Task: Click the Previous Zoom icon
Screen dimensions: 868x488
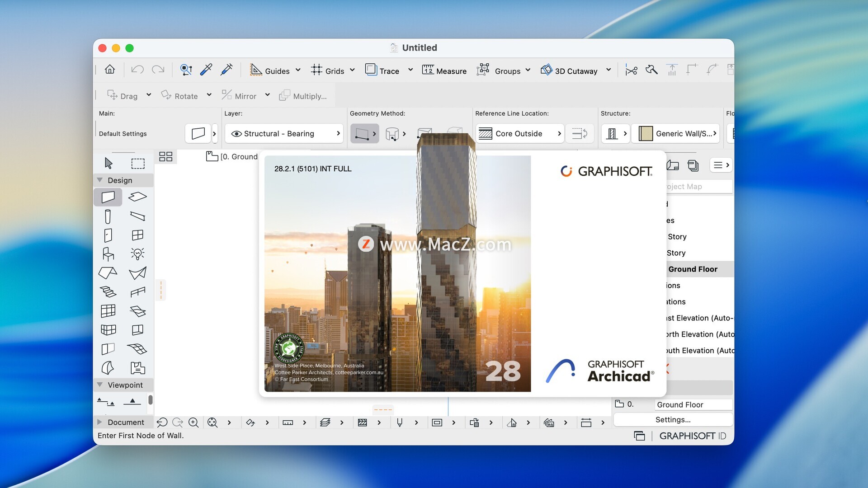Action: pyautogui.click(x=162, y=422)
